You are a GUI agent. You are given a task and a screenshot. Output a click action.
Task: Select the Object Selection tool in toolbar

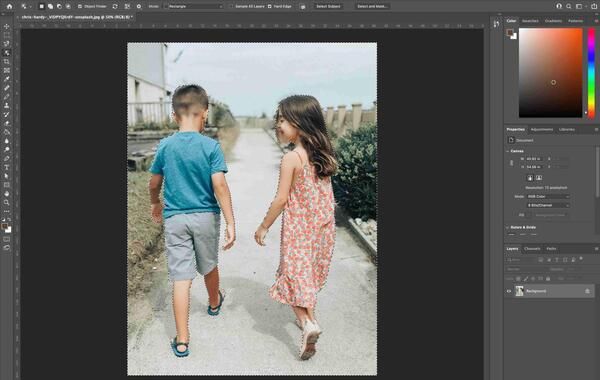pos(7,53)
